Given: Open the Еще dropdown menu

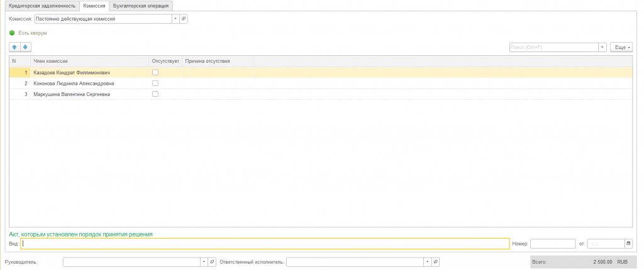Looking at the screenshot, I should 621,47.
